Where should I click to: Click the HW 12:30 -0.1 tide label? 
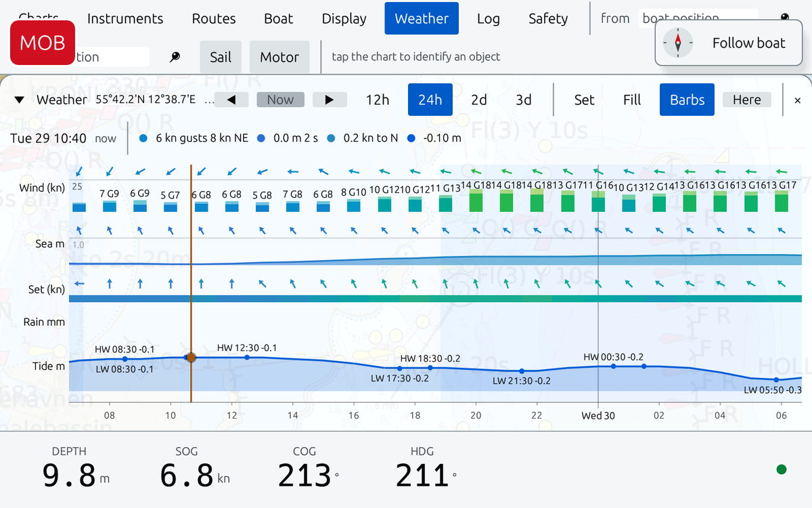(x=247, y=348)
